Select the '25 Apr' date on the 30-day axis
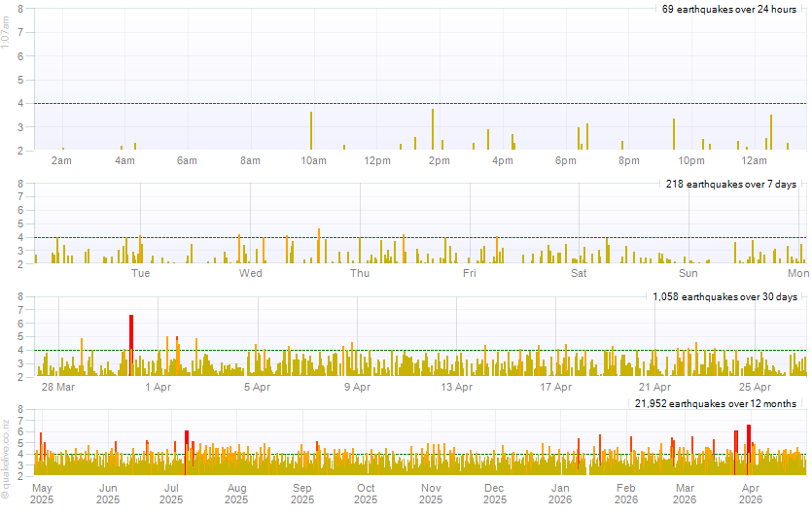The width and height of the screenshot is (812, 515). pos(756,388)
